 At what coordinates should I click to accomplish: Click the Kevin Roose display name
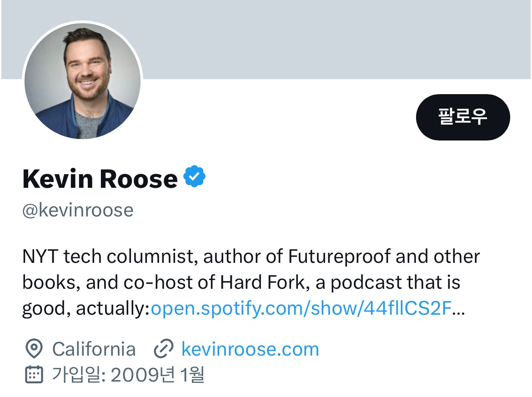[x=100, y=178]
